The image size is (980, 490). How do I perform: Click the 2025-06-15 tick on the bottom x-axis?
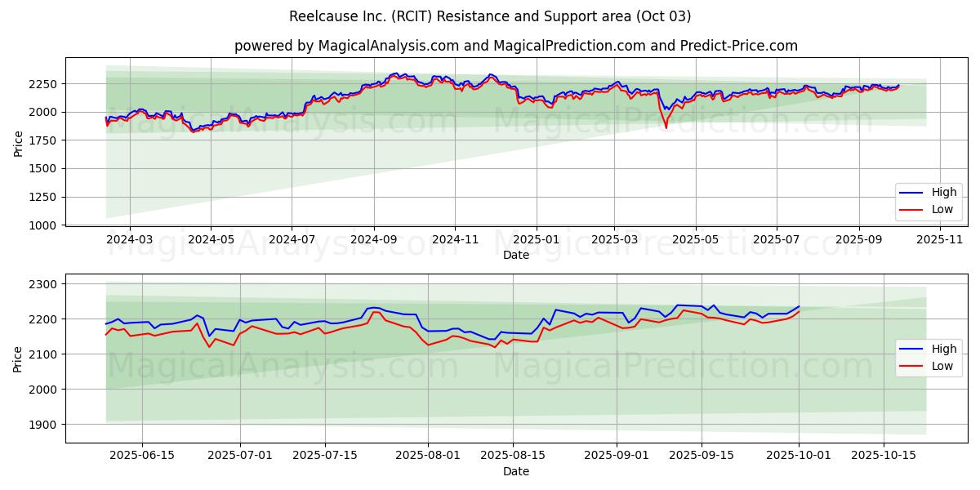[x=142, y=456]
